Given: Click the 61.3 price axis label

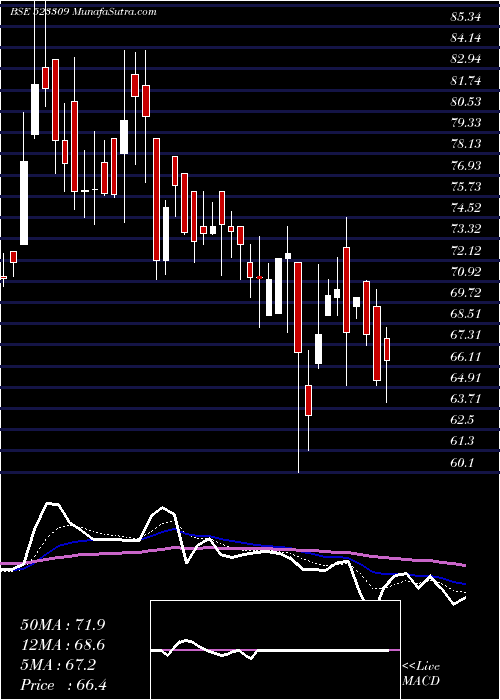Looking at the screenshot, I should tap(462, 441).
